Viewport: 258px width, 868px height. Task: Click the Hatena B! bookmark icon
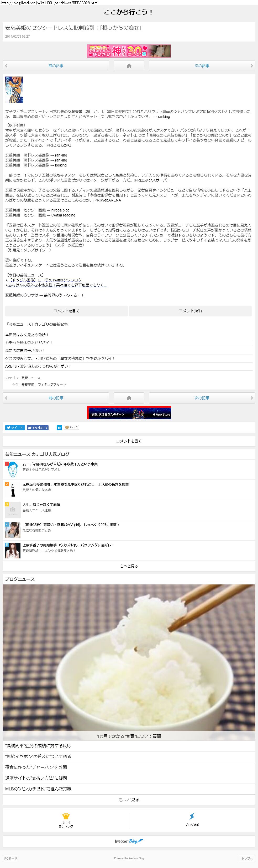pyautogui.click(x=59, y=428)
